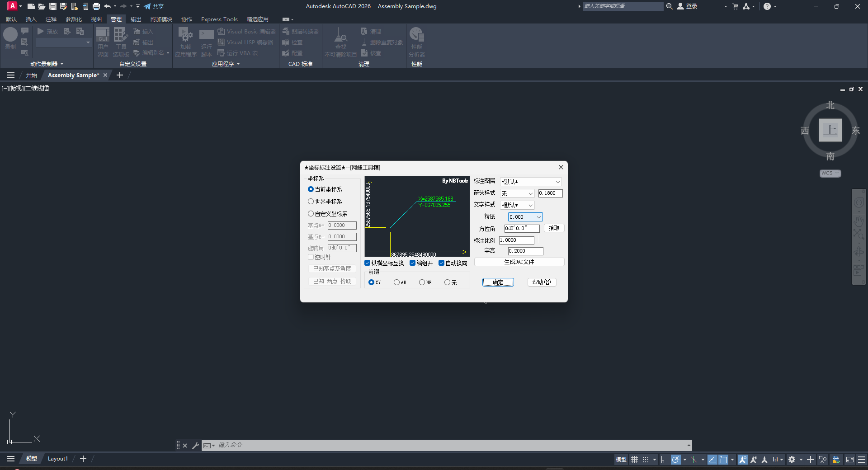Click the Undo arrow icon
The image size is (868, 470).
[x=107, y=6]
